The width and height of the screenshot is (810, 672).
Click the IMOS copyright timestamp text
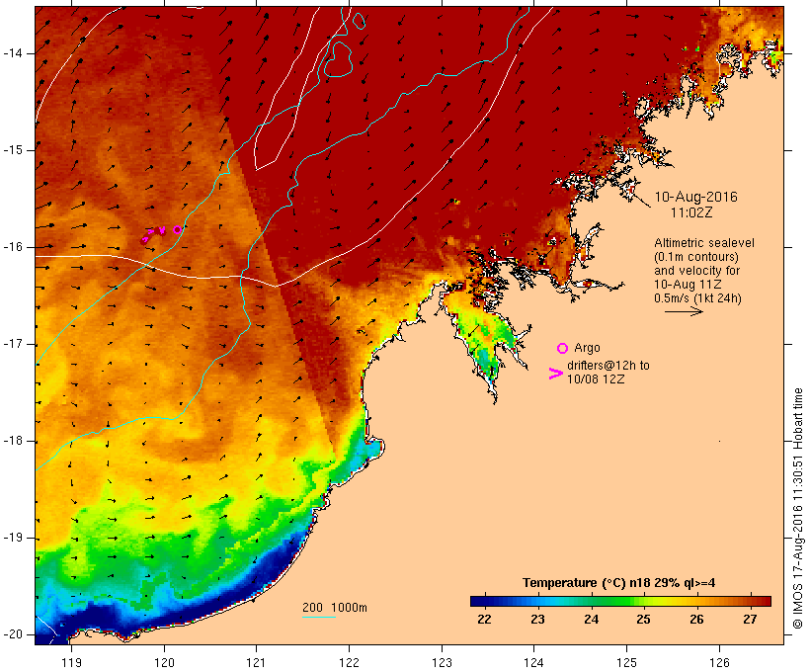[797, 508]
